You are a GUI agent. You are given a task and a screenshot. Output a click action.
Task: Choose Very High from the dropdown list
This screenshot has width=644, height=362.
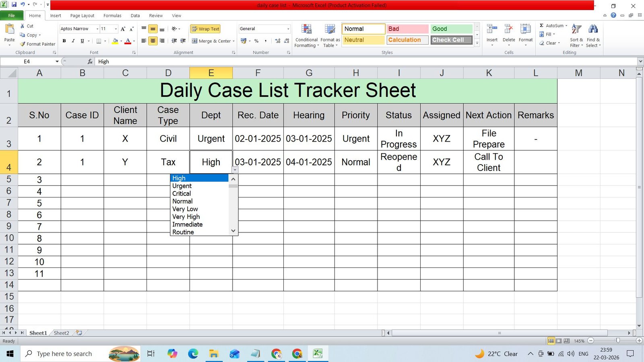click(x=199, y=217)
